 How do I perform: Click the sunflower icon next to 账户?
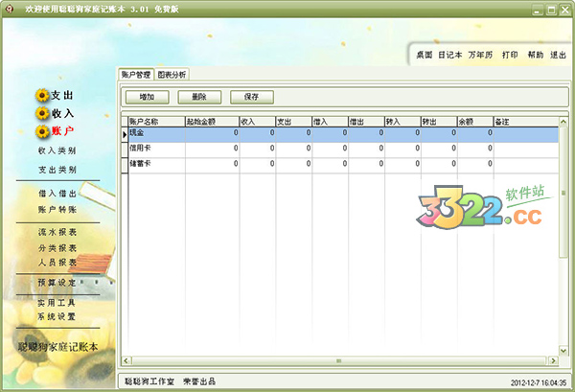[x=42, y=131]
